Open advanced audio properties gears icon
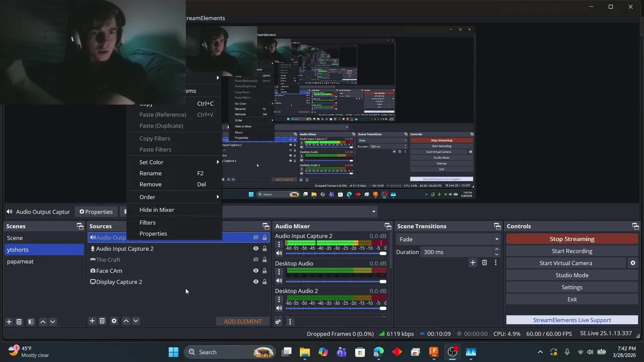 278,322
